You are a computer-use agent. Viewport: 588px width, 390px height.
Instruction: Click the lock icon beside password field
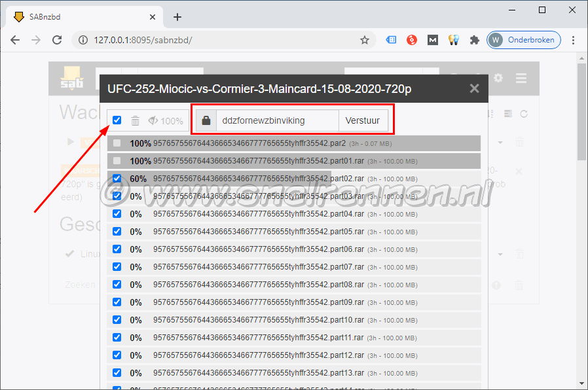point(206,120)
